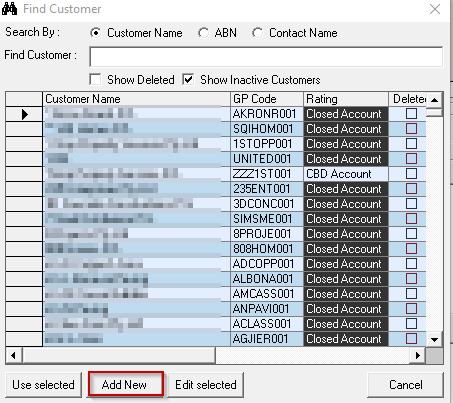The width and height of the screenshot is (453, 403).
Task: Click the binoculars icon in title bar
Action: [9, 9]
